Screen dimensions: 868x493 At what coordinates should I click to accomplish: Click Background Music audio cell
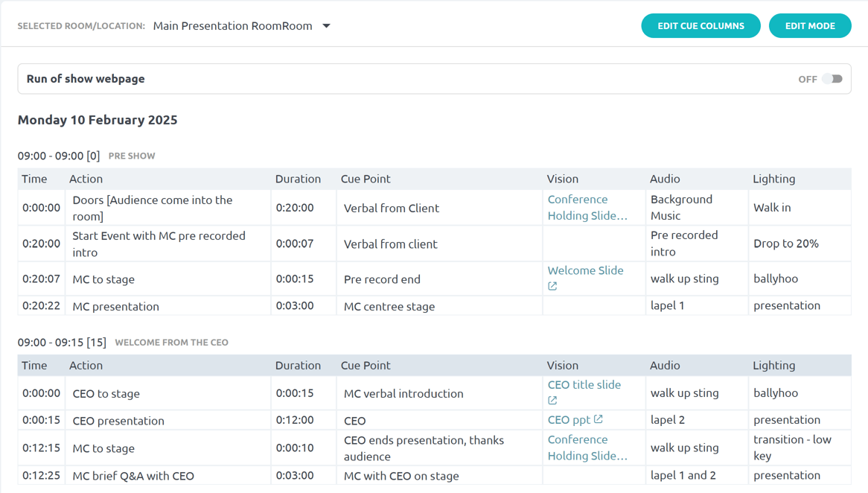click(x=697, y=208)
